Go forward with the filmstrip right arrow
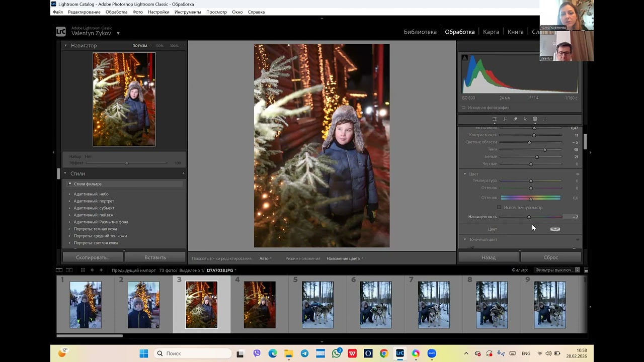 pos(101,270)
